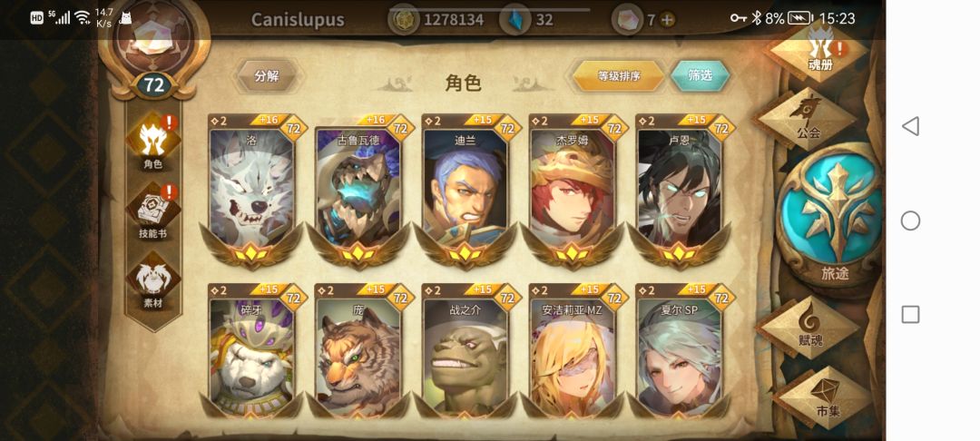Select the 洛 white wolf character card
This screenshot has height=441, width=980.
(x=251, y=191)
